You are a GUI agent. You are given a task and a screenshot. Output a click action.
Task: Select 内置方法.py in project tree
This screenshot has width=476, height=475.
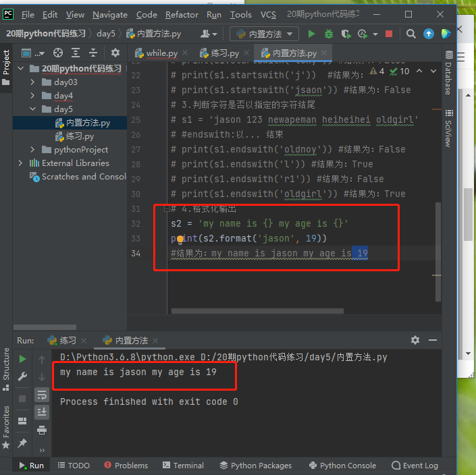(x=70, y=123)
